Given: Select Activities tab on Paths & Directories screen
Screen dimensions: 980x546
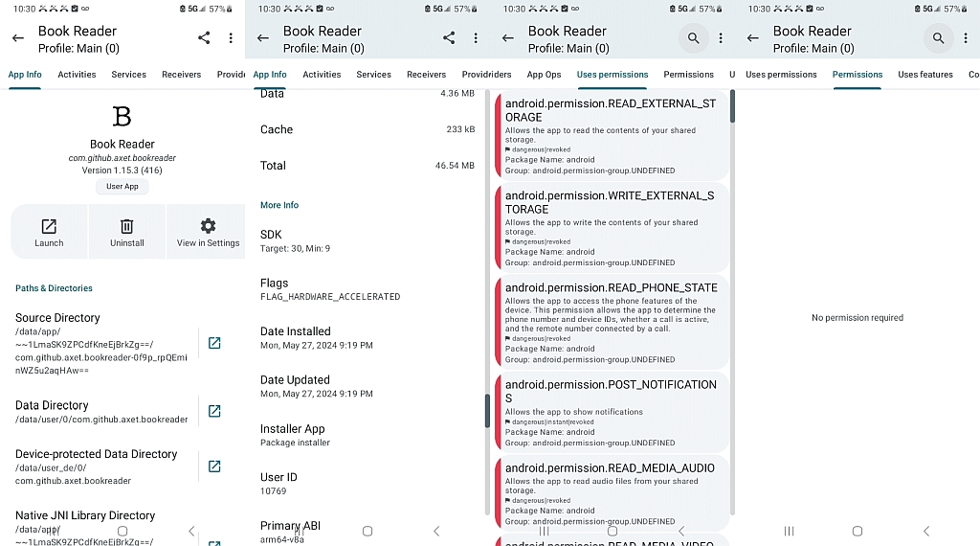Looking at the screenshot, I should point(77,75).
